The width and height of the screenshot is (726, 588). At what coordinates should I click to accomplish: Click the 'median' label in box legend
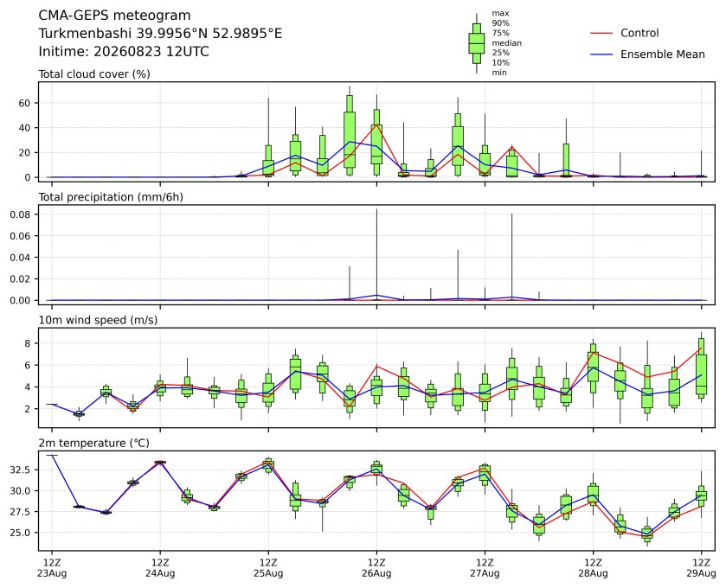[506, 43]
